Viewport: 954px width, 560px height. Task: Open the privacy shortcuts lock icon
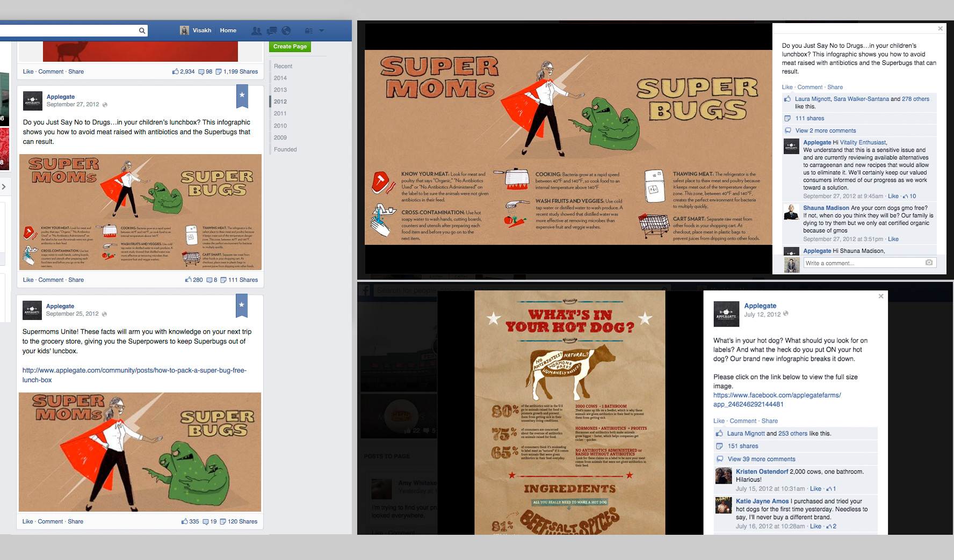[308, 31]
